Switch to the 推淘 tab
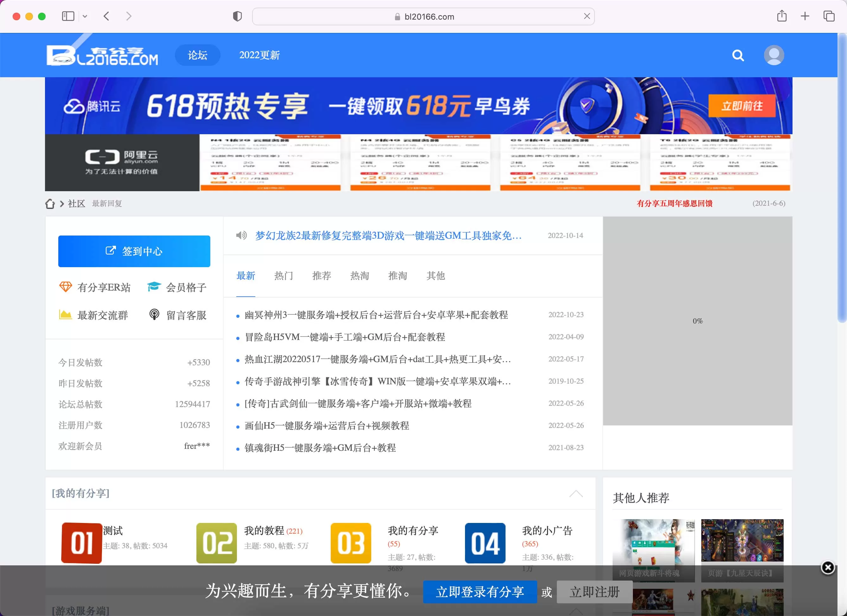Image resolution: width=847 pixels, height=616 pixels. pyautogui.click(x=398, y=276)
